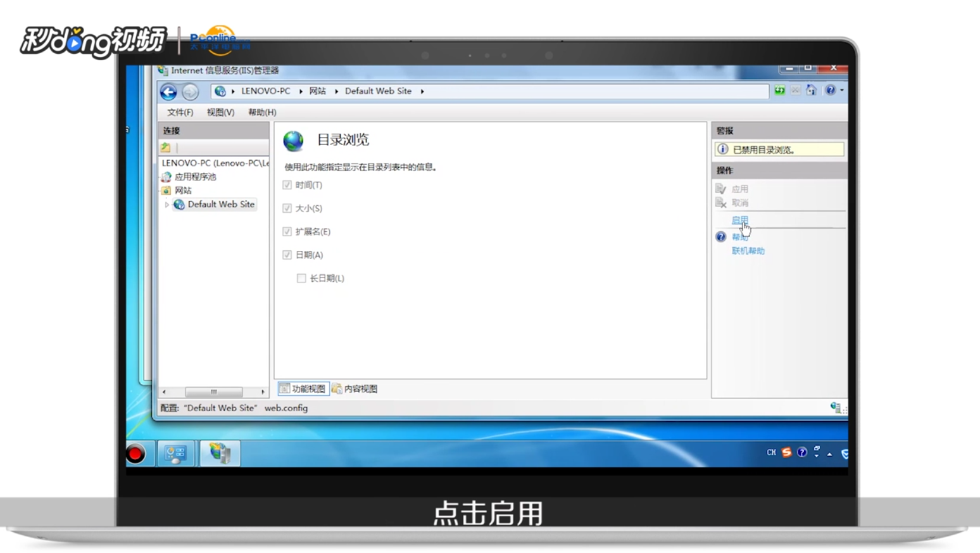Open the 联机帮助 link
This screenshot has width=980, height=553.
pyautogui.click(x=748, y=251)
